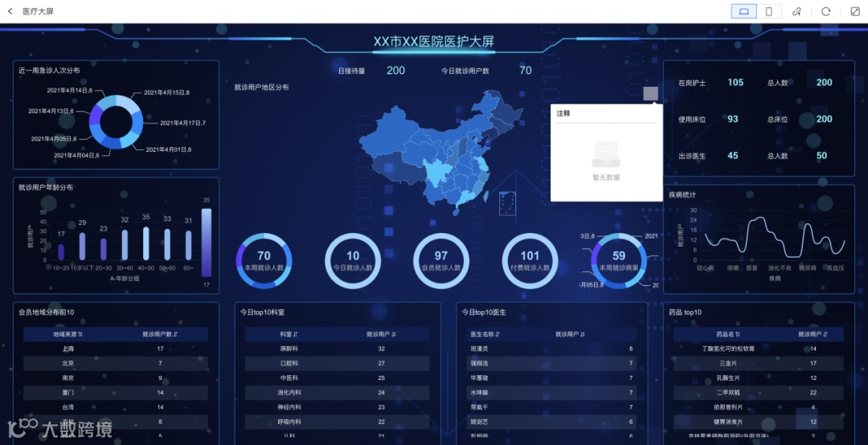Switch to desktop (laptop) preview mode

point(744,11)
